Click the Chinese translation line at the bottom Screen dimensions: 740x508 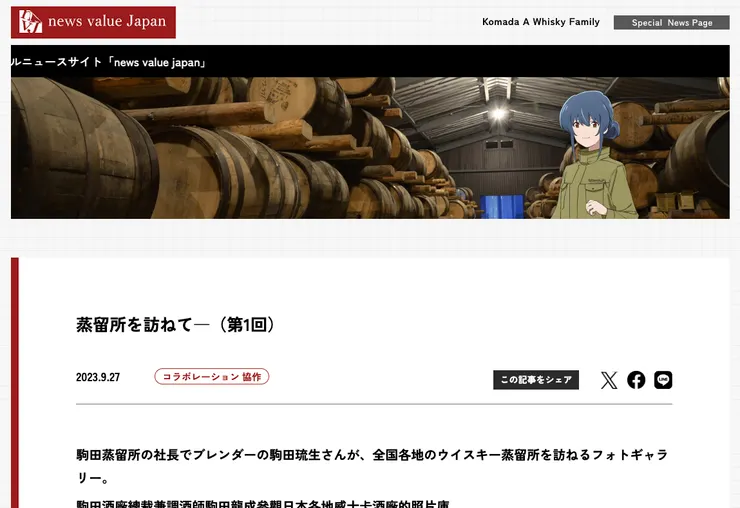263,503
